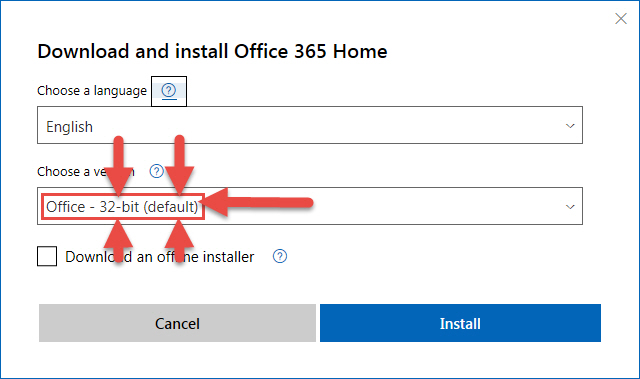The width and height of the screenshot is (640, 379).
Task: Click the large red left-pointing arrow
Action: click(x=258, y=202)
